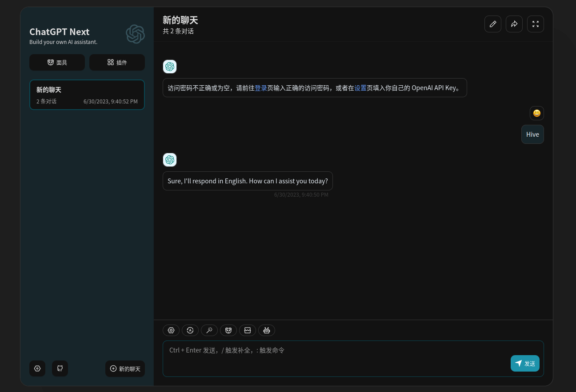Click the "Sure, I'll respond in English" reply
Viewport: 576px width, 392px height.
248,181
